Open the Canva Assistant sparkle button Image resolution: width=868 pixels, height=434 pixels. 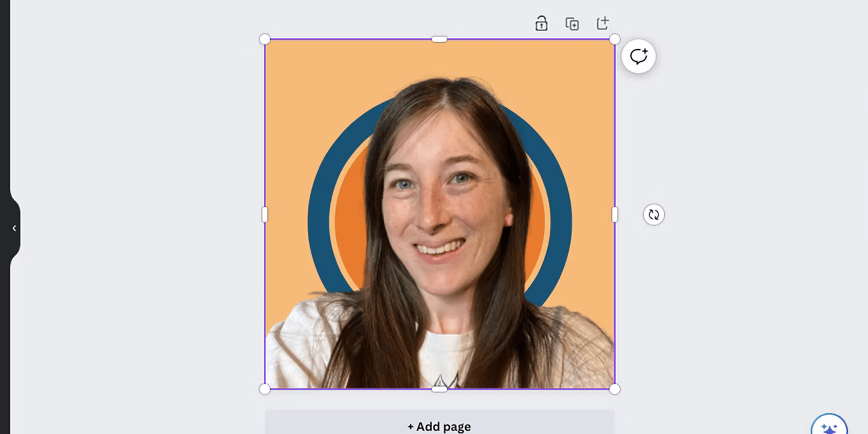click(x=829, y=425)
